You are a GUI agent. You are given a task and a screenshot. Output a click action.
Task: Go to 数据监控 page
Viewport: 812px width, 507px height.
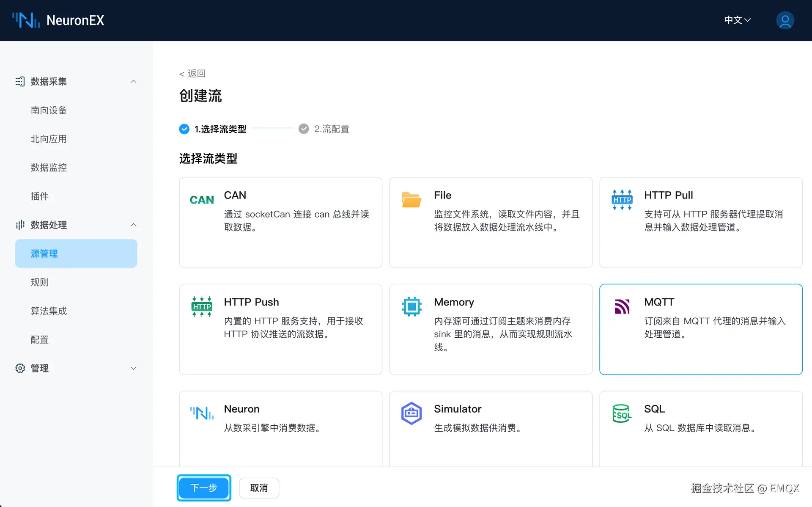click(49, 167)
